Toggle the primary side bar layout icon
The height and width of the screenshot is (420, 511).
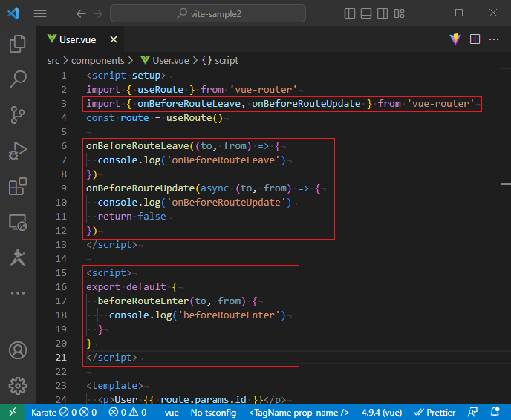[350, 13]
